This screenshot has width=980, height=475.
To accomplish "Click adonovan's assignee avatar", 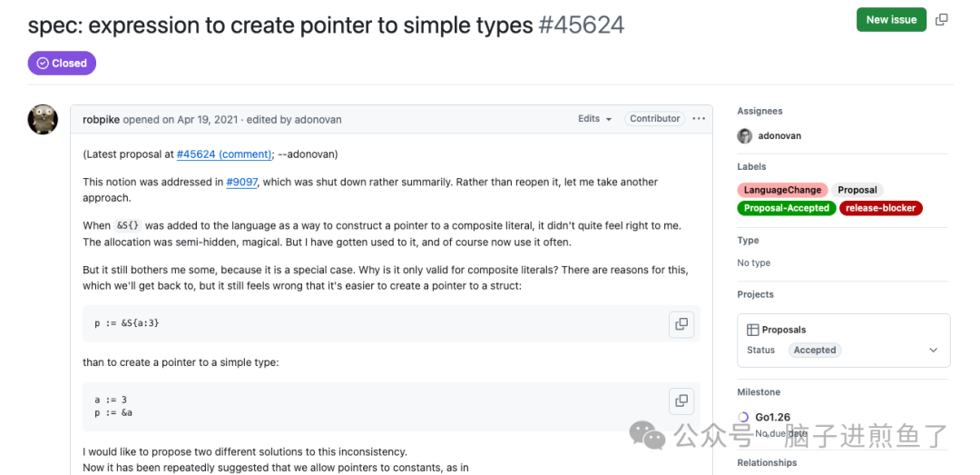I will point(745,136).
